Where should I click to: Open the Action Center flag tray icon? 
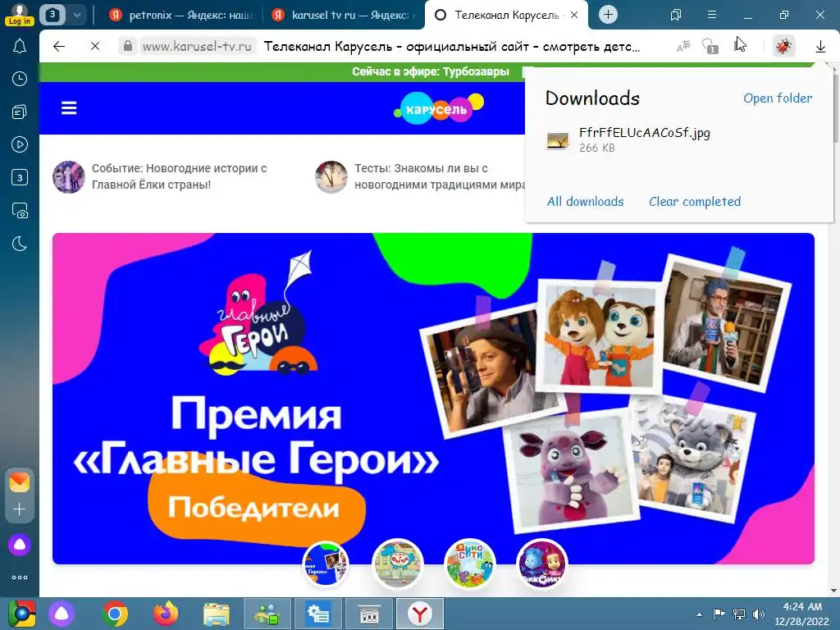pos(719,614)
